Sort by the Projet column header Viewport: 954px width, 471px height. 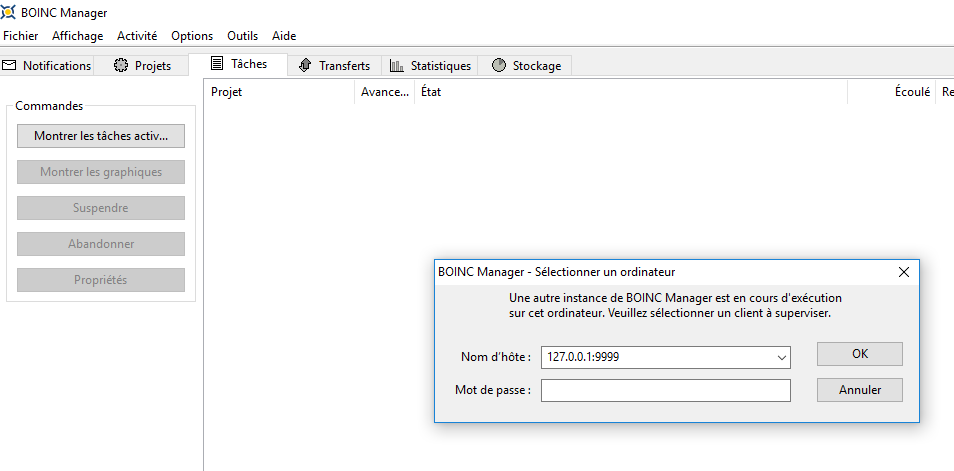tap(279, 92)
